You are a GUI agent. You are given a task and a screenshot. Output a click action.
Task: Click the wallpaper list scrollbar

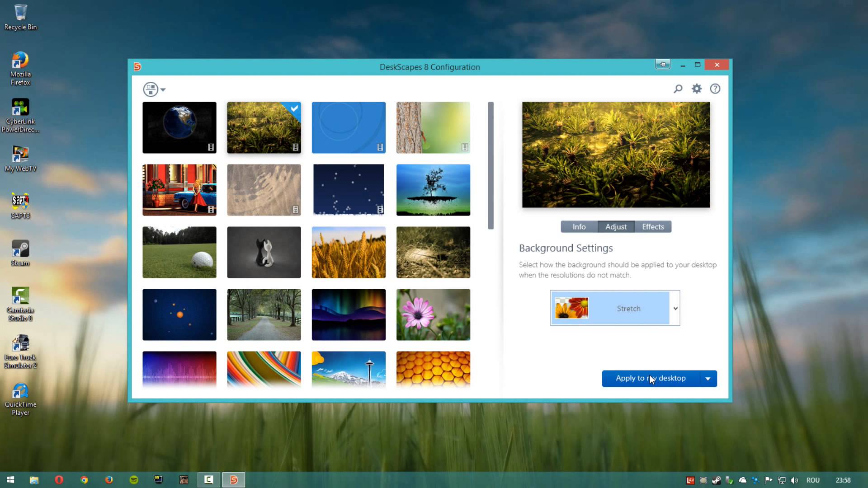click(x=491, y=165)
